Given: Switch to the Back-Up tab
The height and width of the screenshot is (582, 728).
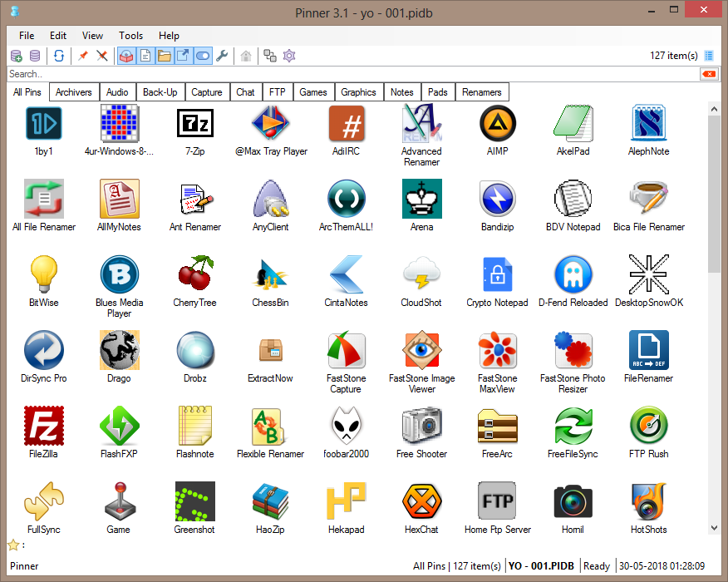Looking at the screenshot, I should [160, 92].
